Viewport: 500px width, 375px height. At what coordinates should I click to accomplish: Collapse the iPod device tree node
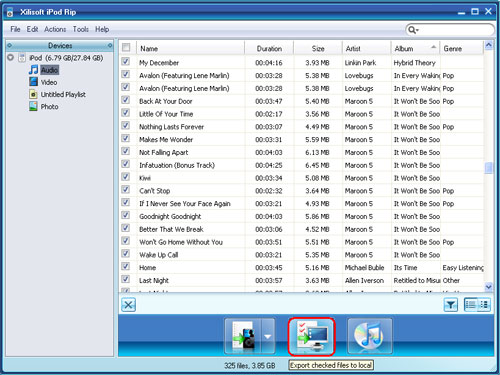click(11, 57)
